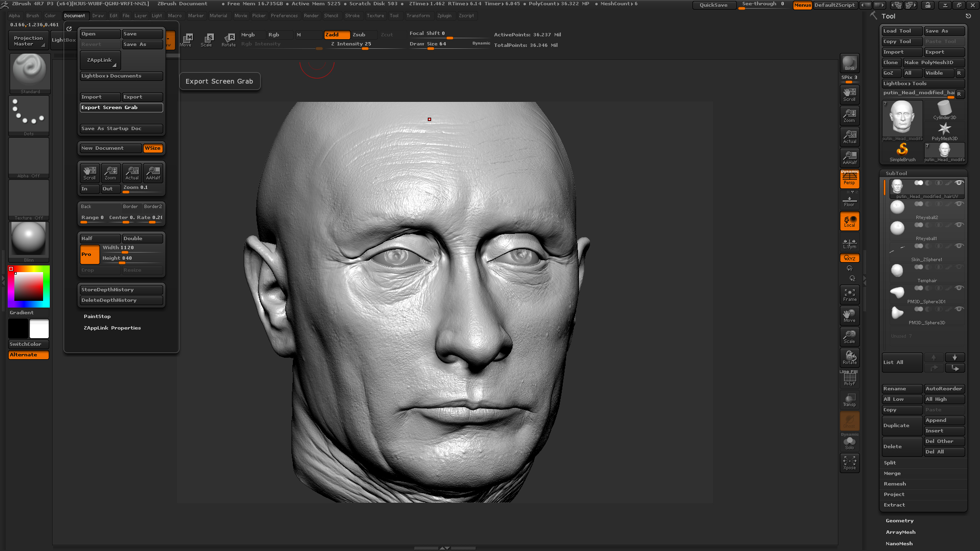Enable Zsub mode button
980x551 pixels.
click(364, 34)
